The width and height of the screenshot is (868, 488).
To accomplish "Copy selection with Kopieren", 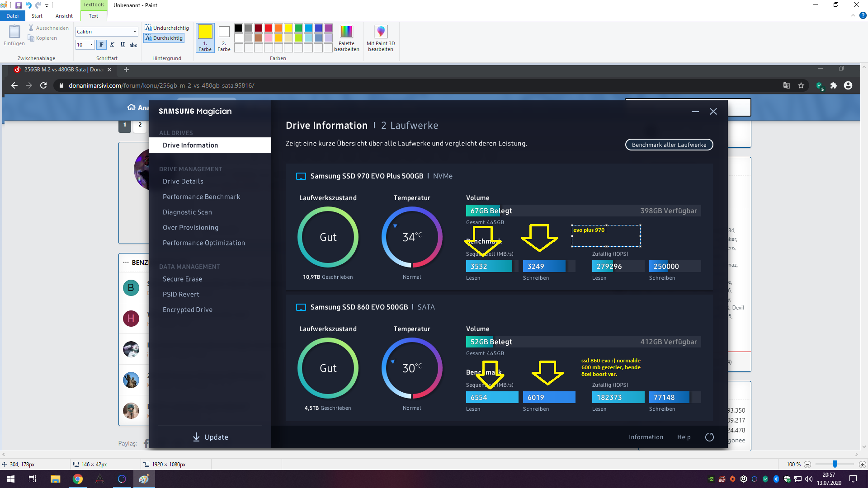I will tap(42, 38).
